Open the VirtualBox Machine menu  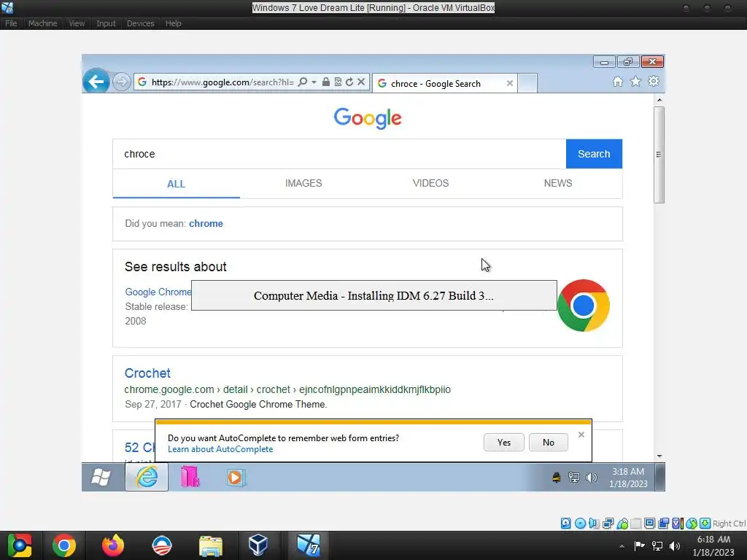42,23
